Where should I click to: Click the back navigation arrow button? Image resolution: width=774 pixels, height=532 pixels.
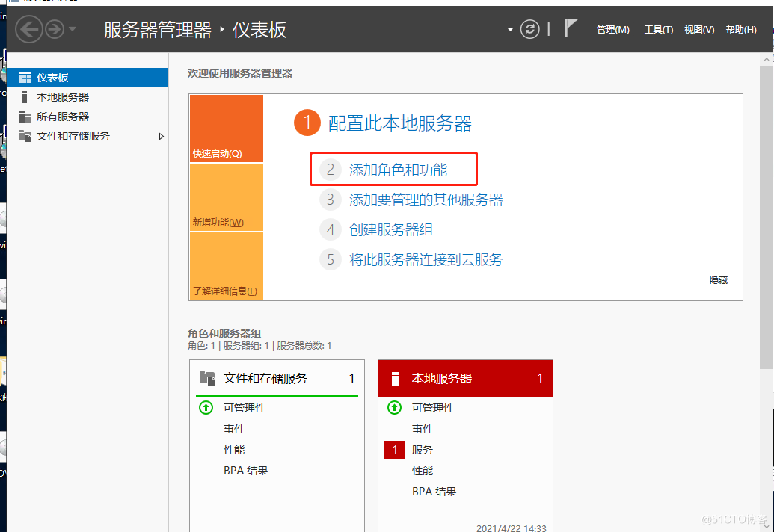(x=28, y=30)
